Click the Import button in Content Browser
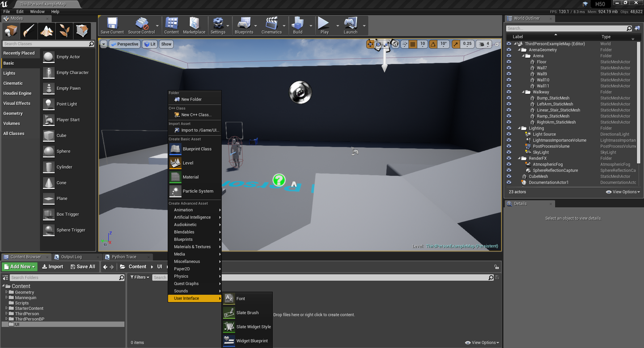644x348 pixels. [52, 266]
